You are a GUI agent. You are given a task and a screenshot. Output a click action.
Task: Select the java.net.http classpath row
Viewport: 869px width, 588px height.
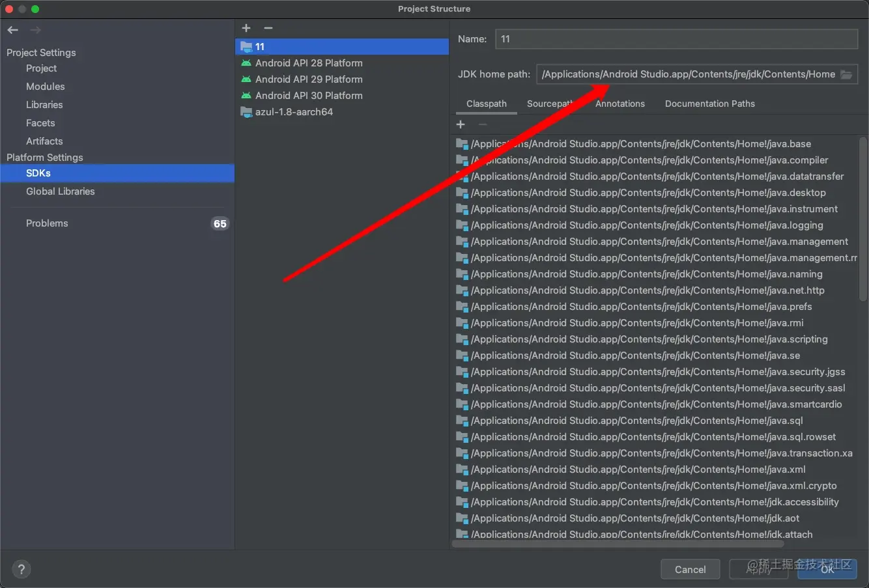pos(655,290)
